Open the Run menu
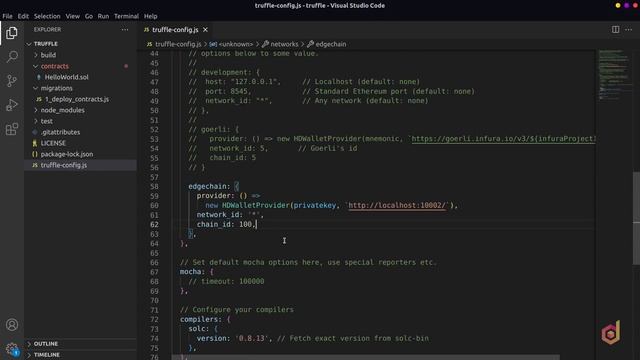640x360 pixels. pos(103,16)
